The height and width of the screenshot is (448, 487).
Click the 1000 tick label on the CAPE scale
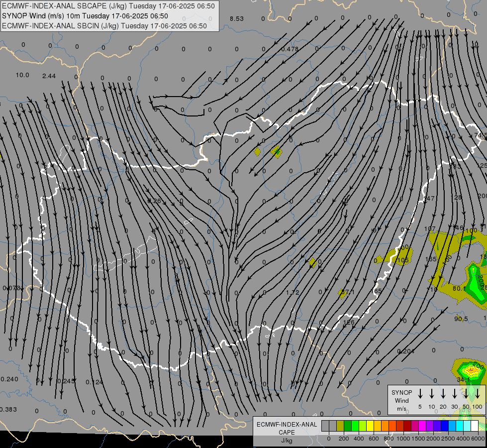tap(403, 439)
